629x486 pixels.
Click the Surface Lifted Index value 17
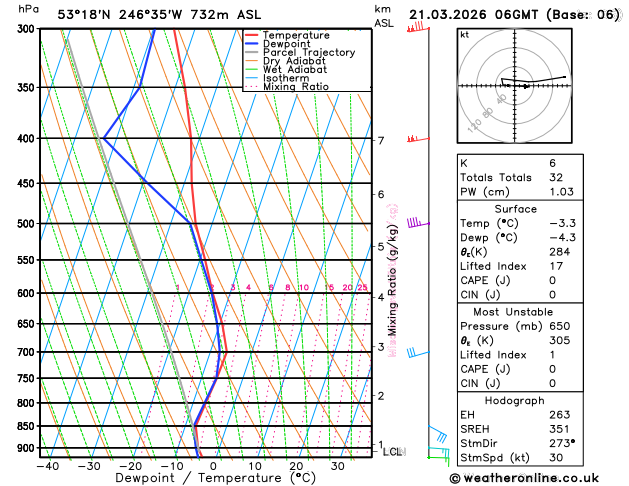(556, 266)
